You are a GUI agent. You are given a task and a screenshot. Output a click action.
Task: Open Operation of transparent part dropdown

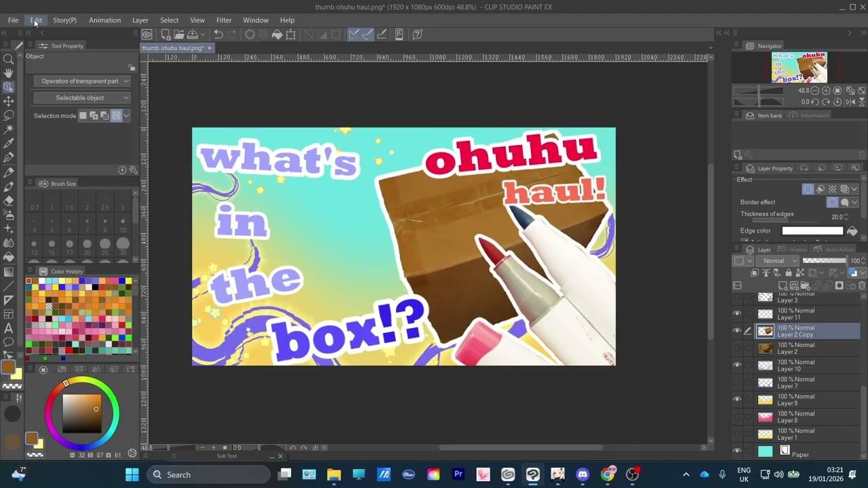[82, 81]
